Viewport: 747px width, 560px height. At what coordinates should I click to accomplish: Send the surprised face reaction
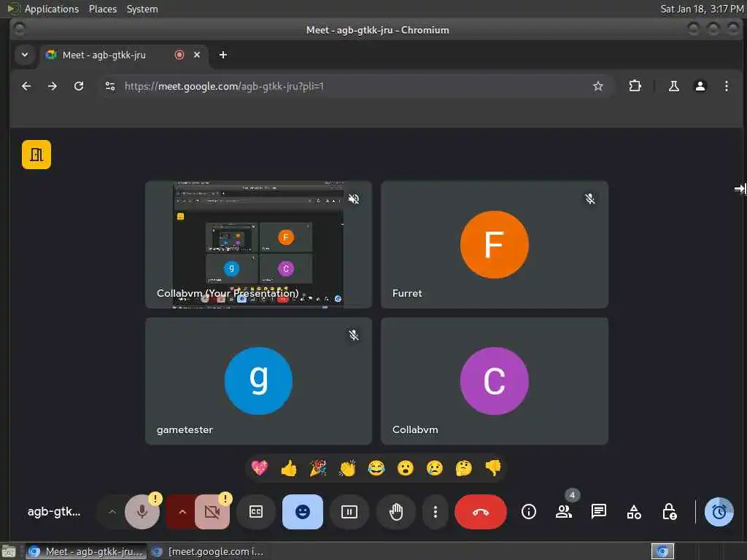coord(406,468)
